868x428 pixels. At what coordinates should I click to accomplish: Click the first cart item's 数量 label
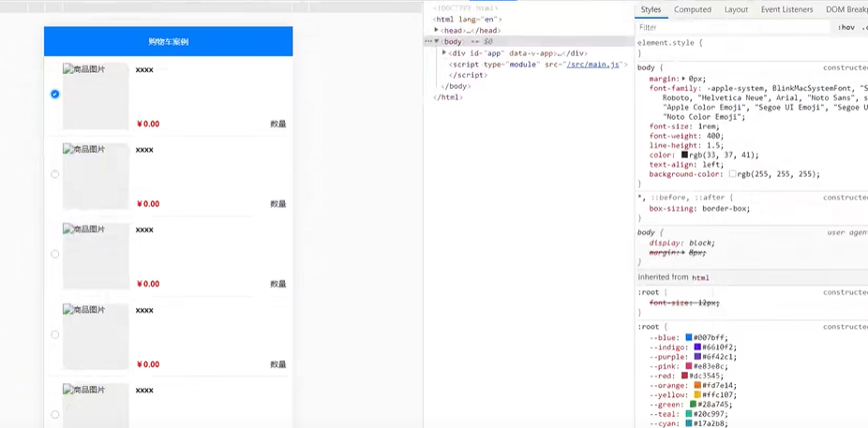tap(278, 124)
